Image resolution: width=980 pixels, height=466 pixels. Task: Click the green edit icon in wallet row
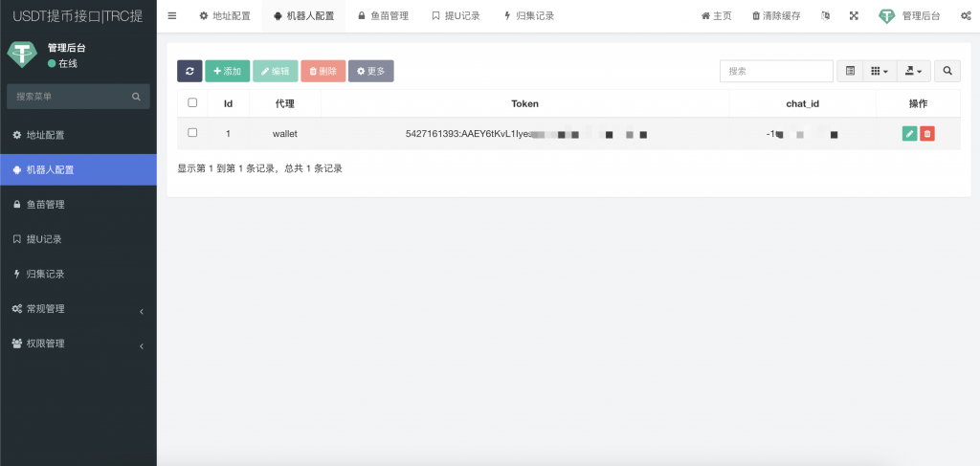(x=908, y=134)
